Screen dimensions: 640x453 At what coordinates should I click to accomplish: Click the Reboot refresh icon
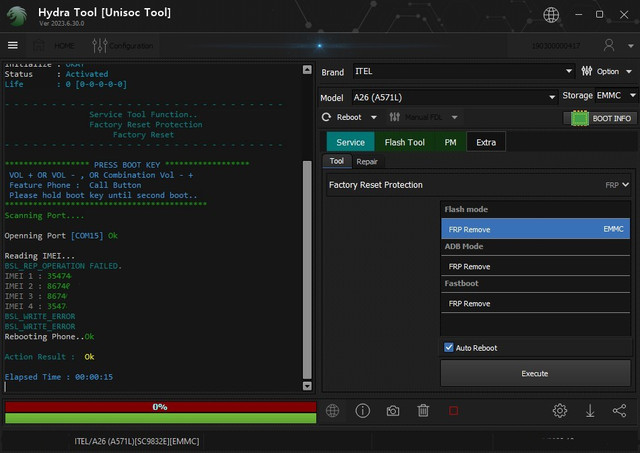pyautogui.click(x=326, y=118)
